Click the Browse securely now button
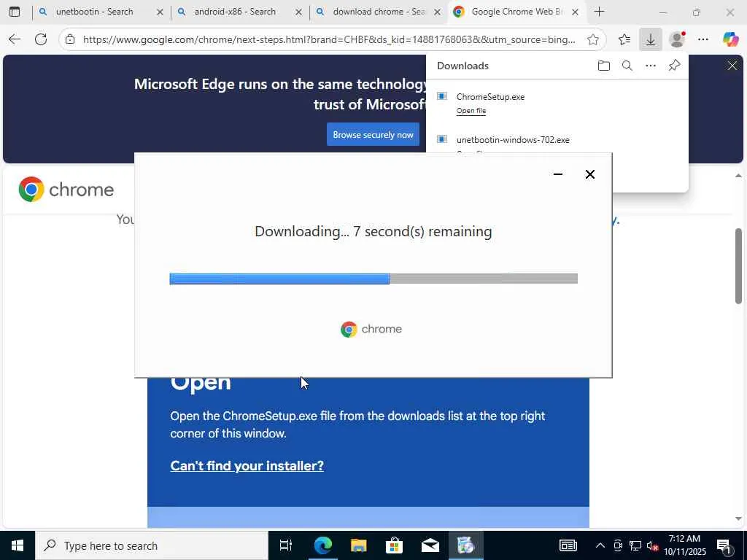This screenshot has height=560, width=747. point(373,135)
